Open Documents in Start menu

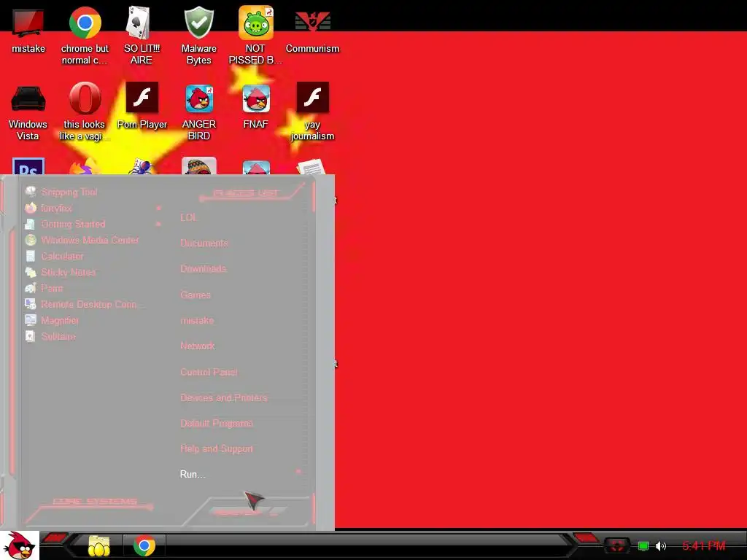(204, 244)
